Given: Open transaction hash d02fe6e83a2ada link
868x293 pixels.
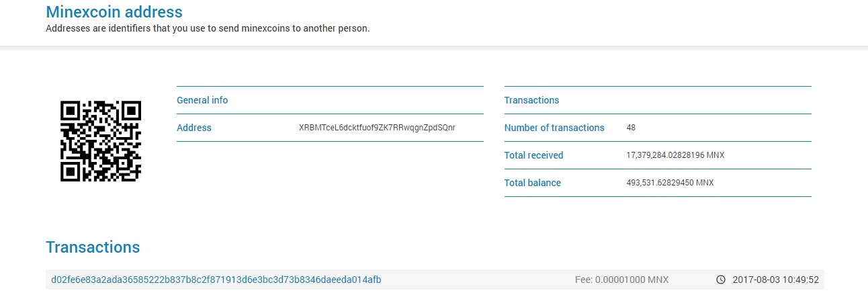Looking at the screenshot, I should coord(216,280).
